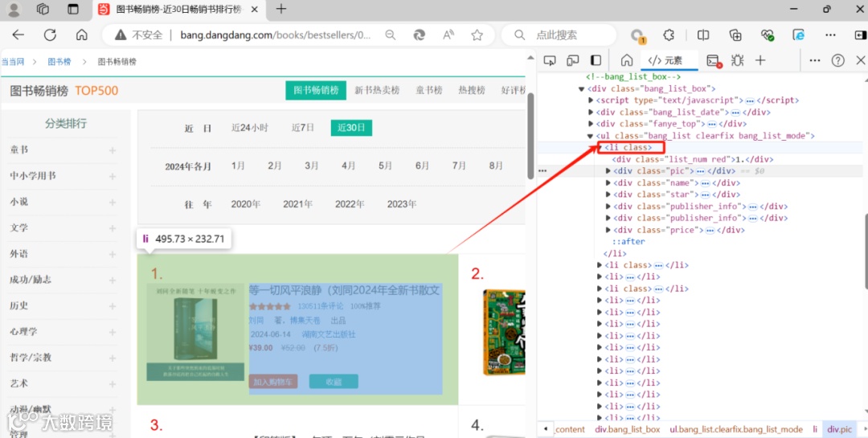Open the DevTools bug Sources icon
This screenshot has width=868, height=438.
click(737, 60)
